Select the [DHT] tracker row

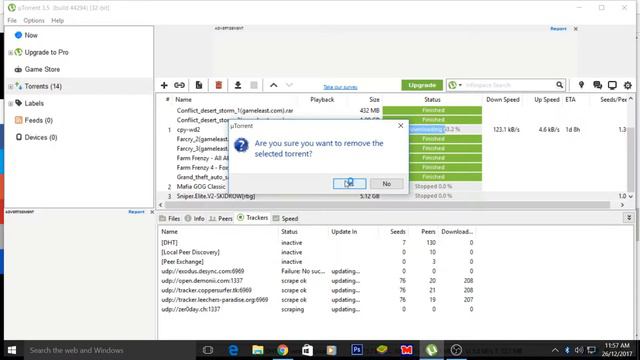(317, 243)
